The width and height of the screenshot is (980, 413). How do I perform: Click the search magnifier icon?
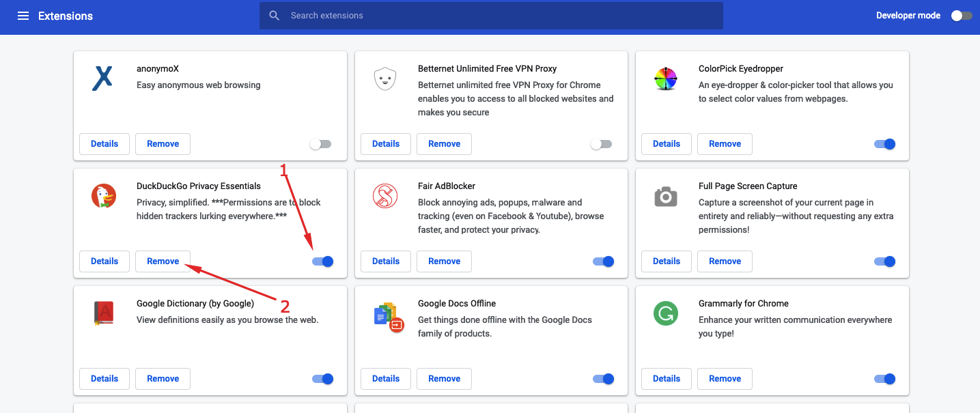(x=274, y=15)
